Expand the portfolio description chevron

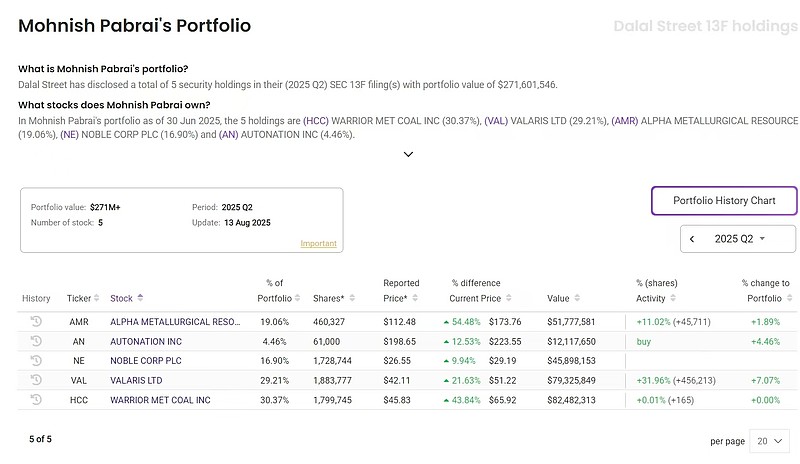(x=408, y=154)
